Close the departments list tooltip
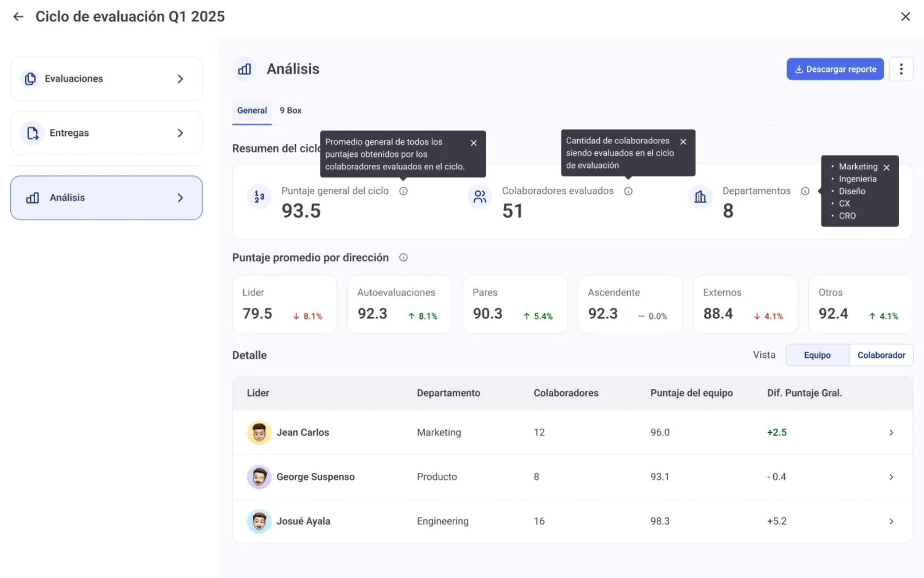This screenshot has height=578, width=924. click(x=886, y=167)
